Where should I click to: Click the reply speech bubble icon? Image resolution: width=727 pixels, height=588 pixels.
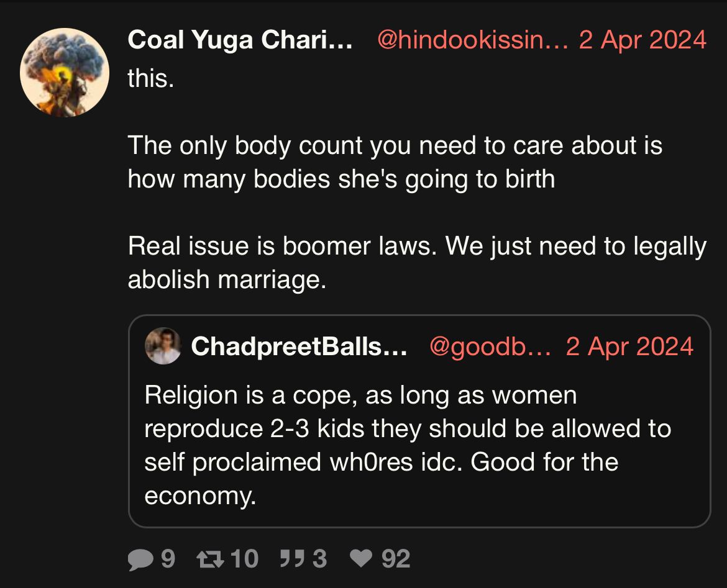pyautogui.click(x=140, y=559)
